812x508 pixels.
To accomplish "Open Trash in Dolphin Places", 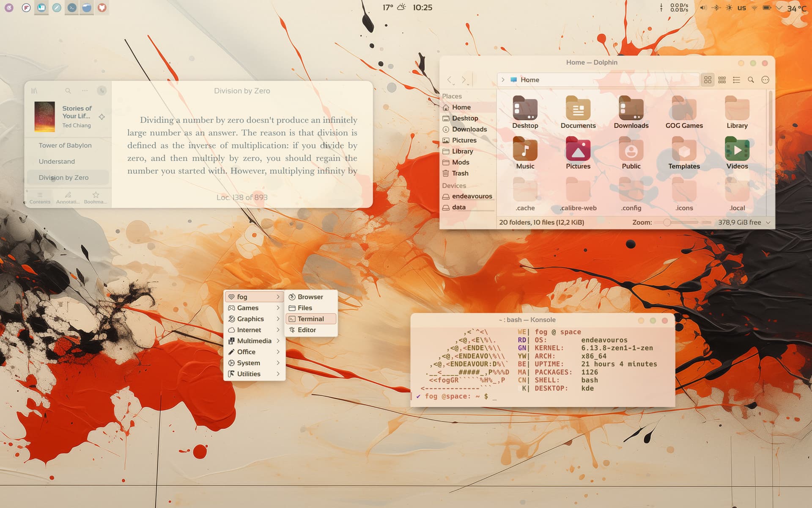I will [x=467, y=173].
